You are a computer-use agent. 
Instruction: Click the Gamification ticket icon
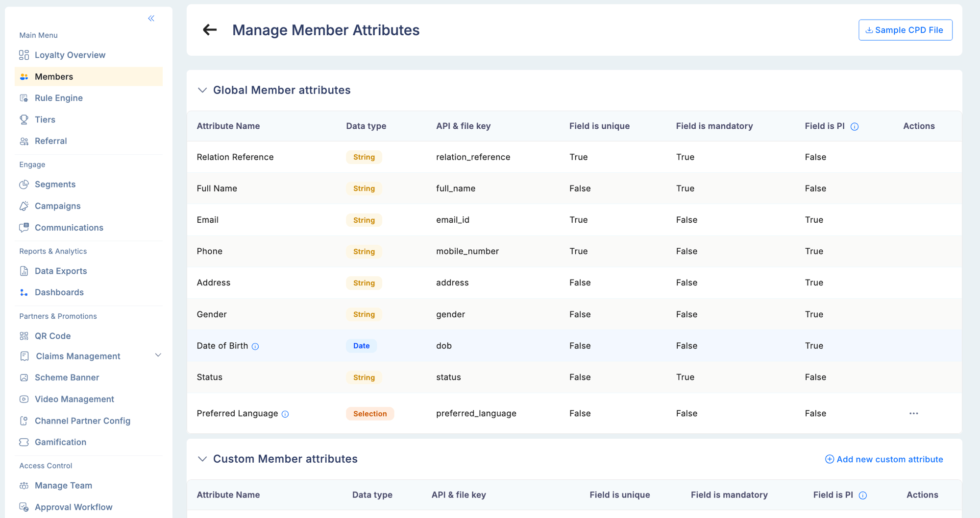pyautogui.click(x=24, y=442)
